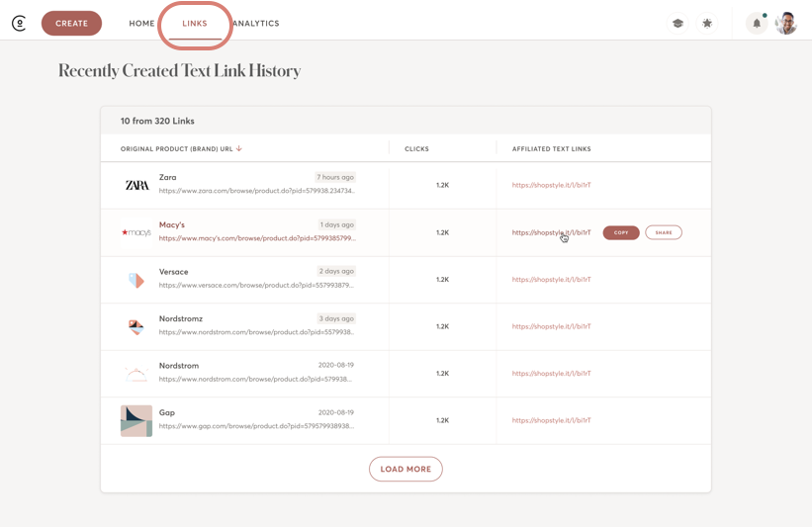Share the Macy's affiliated link

pyautogui.click(x=663, y=232)
